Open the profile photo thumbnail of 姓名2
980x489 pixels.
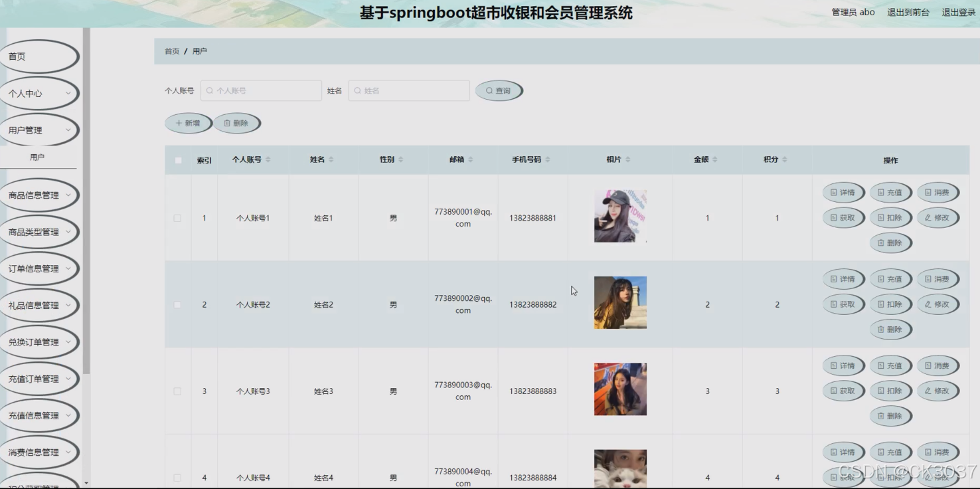pos(619,302)
